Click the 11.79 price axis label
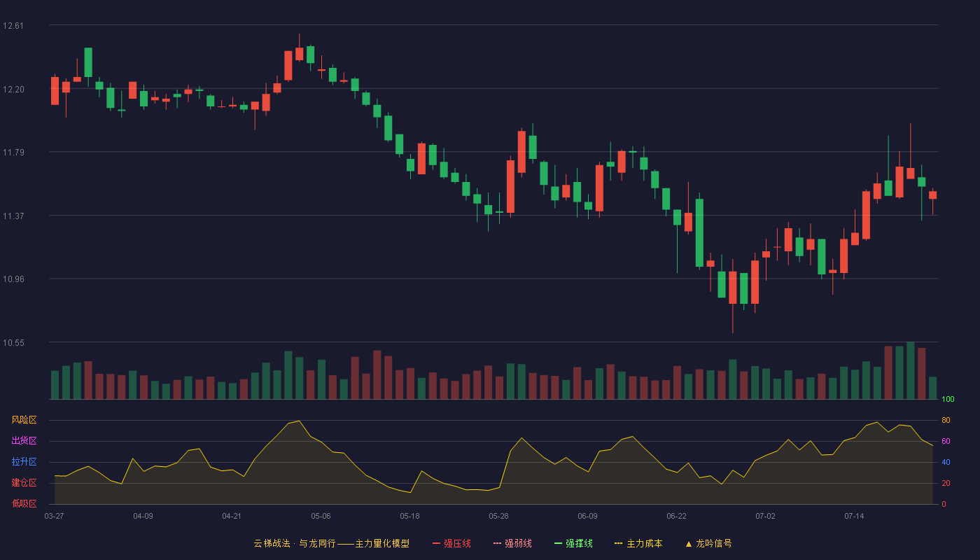Screen dimensions: 980x560 point(13,153)
